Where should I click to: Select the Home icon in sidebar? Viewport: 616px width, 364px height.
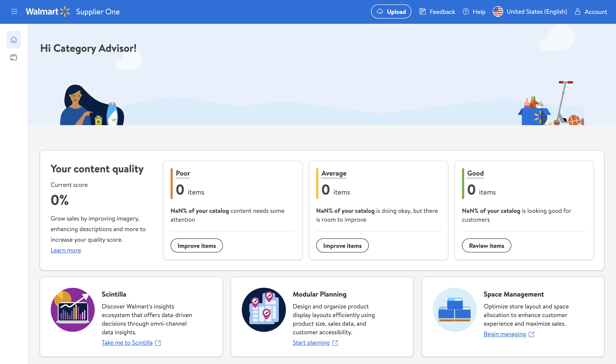point(14,39)
